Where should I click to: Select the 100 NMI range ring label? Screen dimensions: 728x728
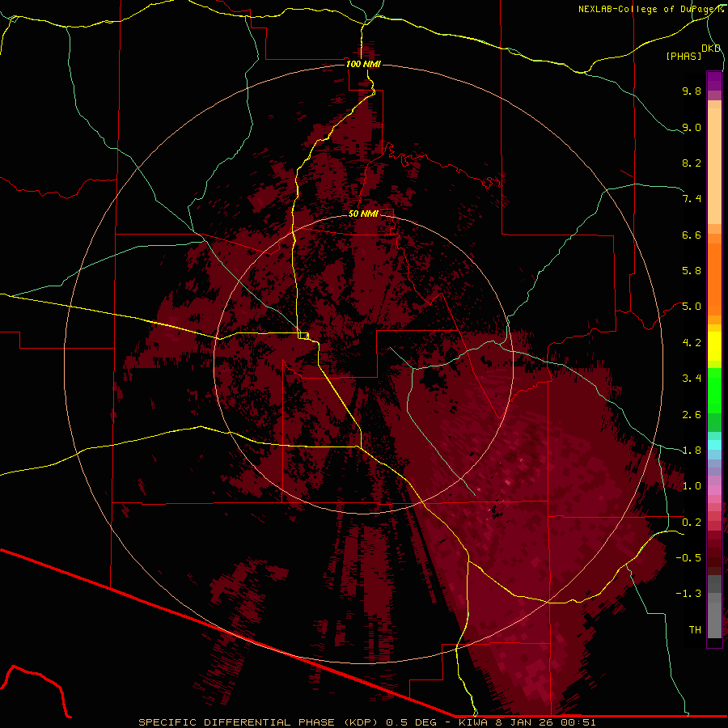(363, 64)
